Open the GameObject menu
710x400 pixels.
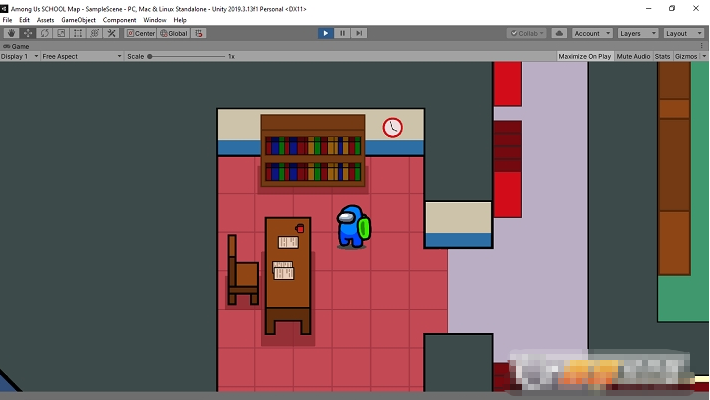tap(78, 20)
